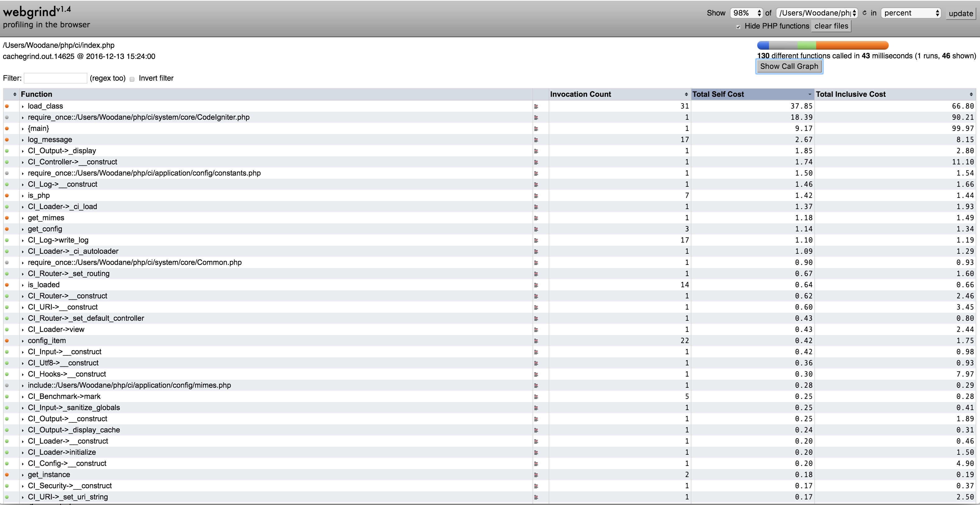Select the mimes.php include function name
This screenshot has height=505, width=980.
tap(129, 385)
